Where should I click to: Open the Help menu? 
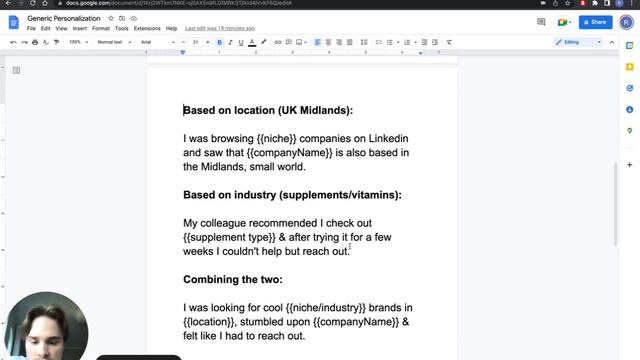[x=171, y=29]
